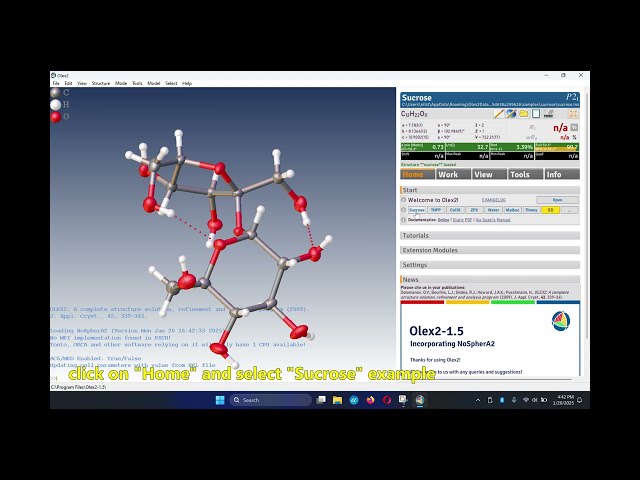Load the THPP sample structure

[436, 210]
